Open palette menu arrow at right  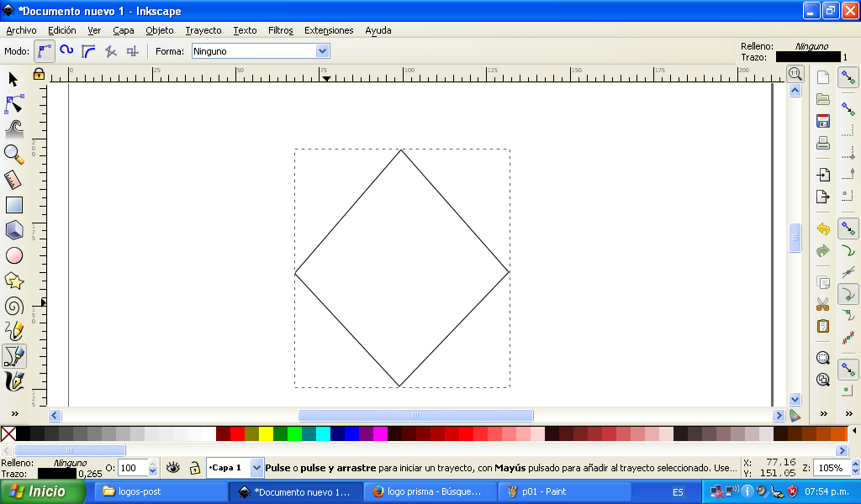[x=854, y=431]
